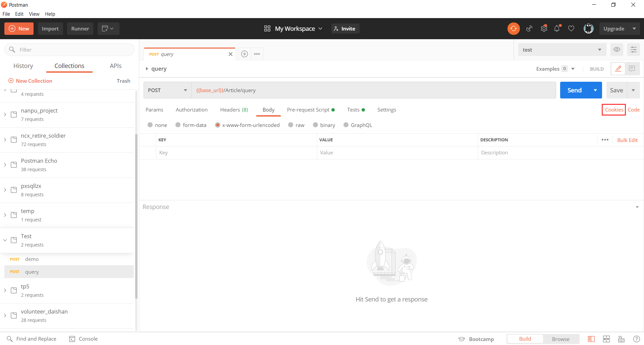The image size is (644, 345).
Task: Switch to the History tab
Action: click(x=23, y=66)
